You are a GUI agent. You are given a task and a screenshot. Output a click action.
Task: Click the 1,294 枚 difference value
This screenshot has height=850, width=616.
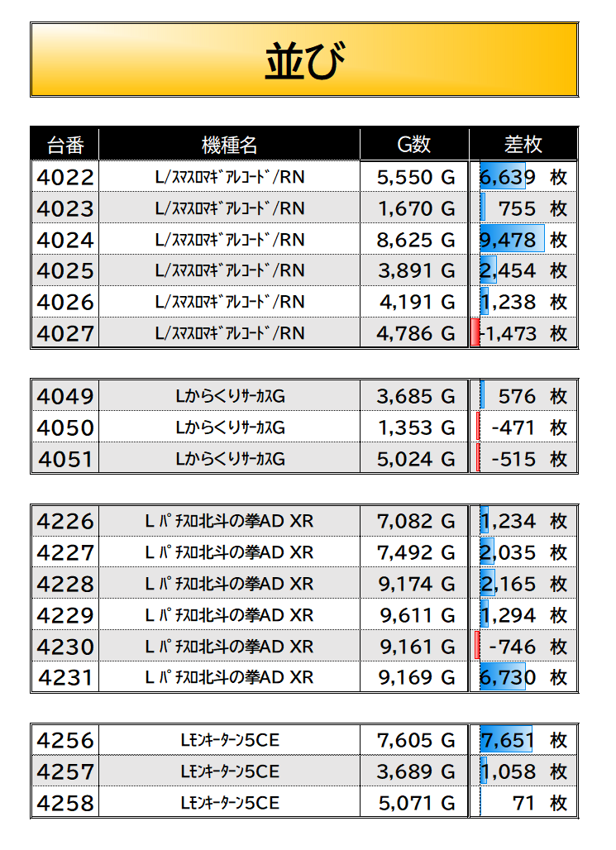click(x=523, y=615)
